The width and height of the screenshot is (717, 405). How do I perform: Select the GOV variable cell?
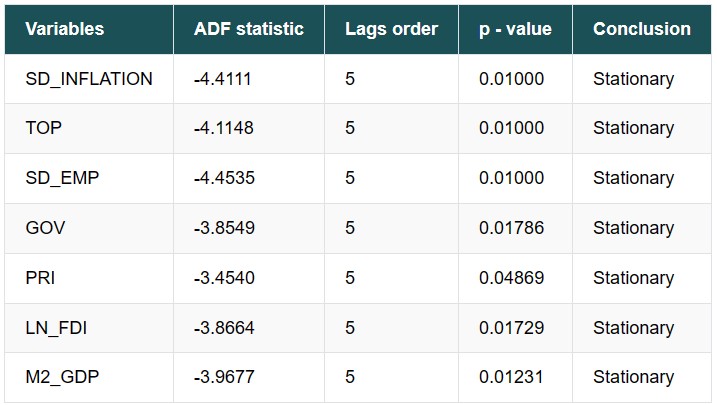point(89,228)
